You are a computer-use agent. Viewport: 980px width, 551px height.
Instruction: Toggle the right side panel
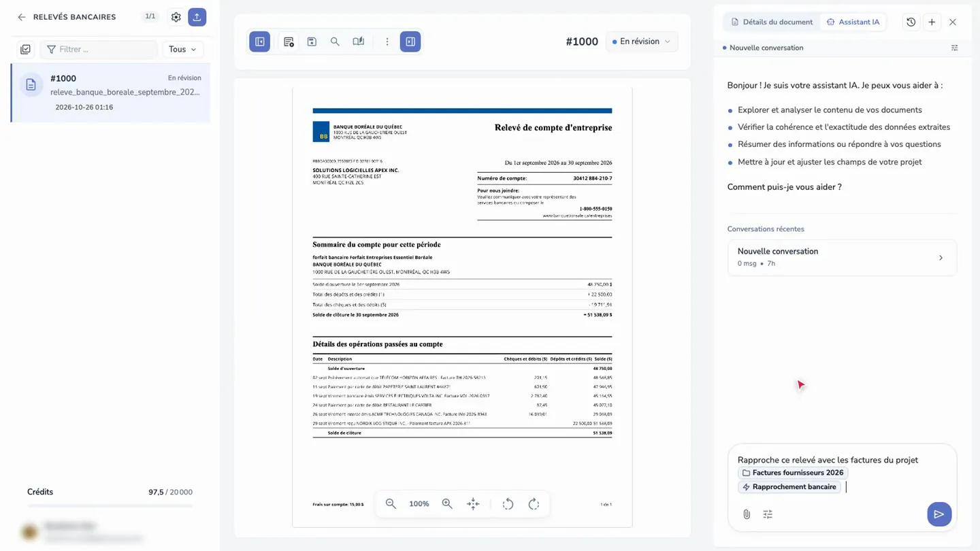(410, 41)
